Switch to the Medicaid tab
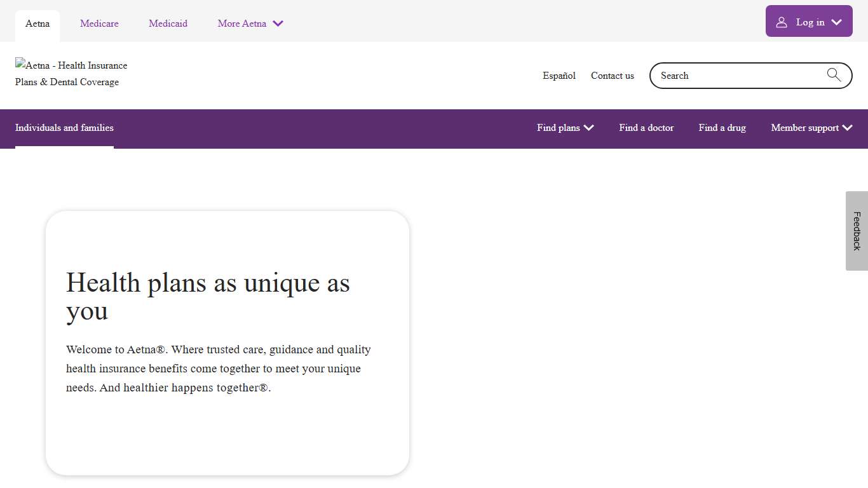868x488 pixels. (x=168, y=24)
